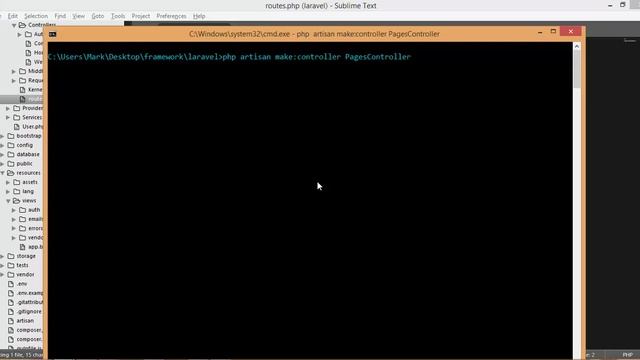
Task: Click the database folder icon
Action: click(11, 154)
